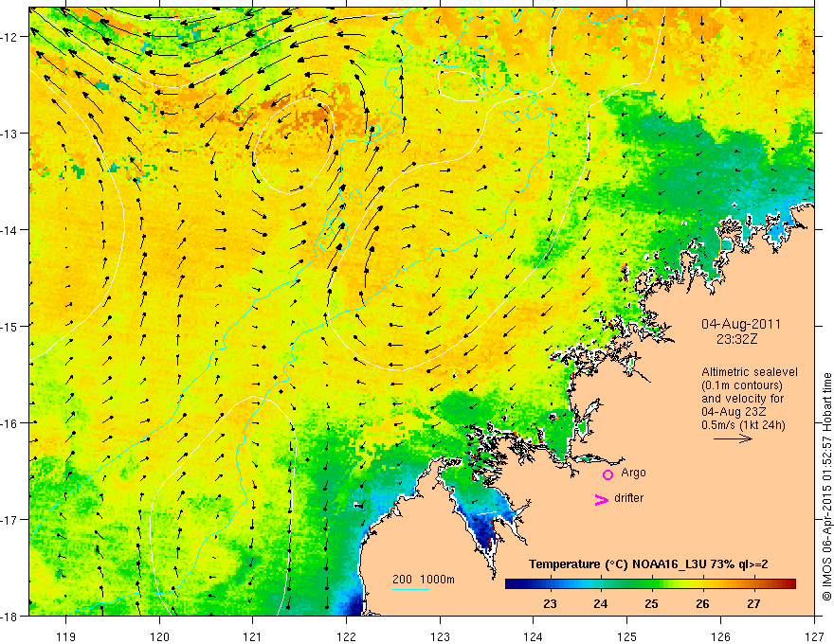Click the cyan 200 1000m depth contour line sample

pyautogui.click(x=411, y=589)
